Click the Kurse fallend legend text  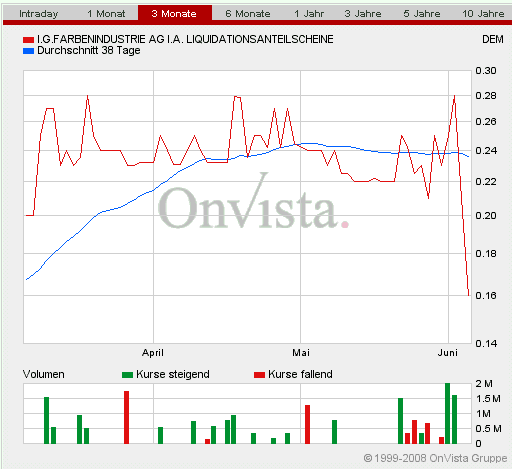[x=300, y=374]
